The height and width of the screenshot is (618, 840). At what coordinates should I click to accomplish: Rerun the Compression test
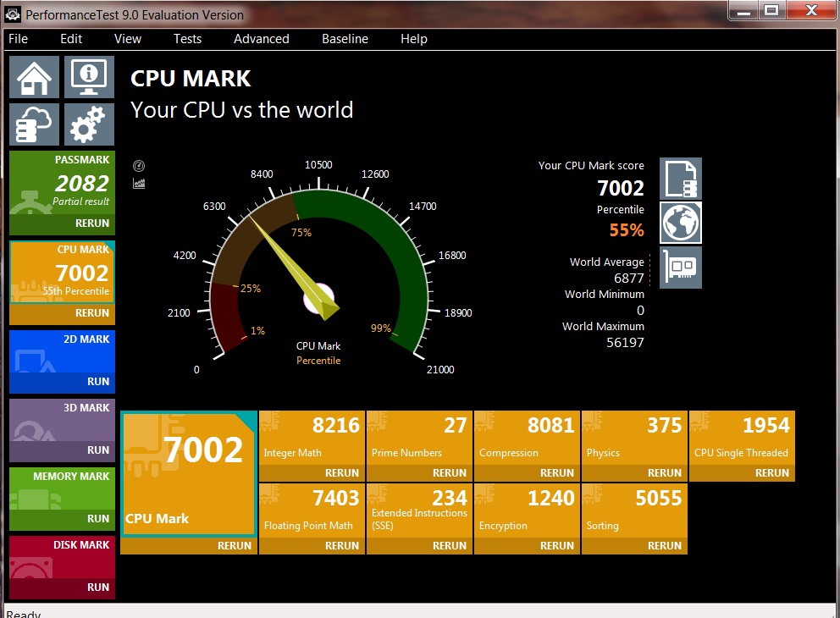click(x=528, y=473)
